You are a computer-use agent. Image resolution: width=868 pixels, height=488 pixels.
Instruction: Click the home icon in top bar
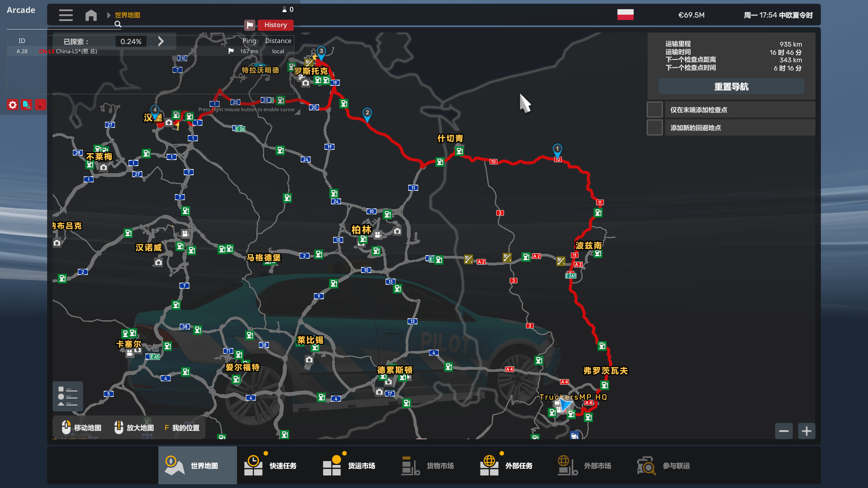tap(91, 15)
